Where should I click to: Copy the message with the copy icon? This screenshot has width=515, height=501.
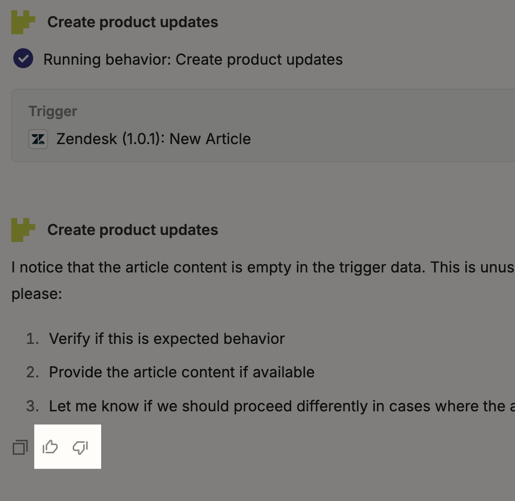point(20,447)
